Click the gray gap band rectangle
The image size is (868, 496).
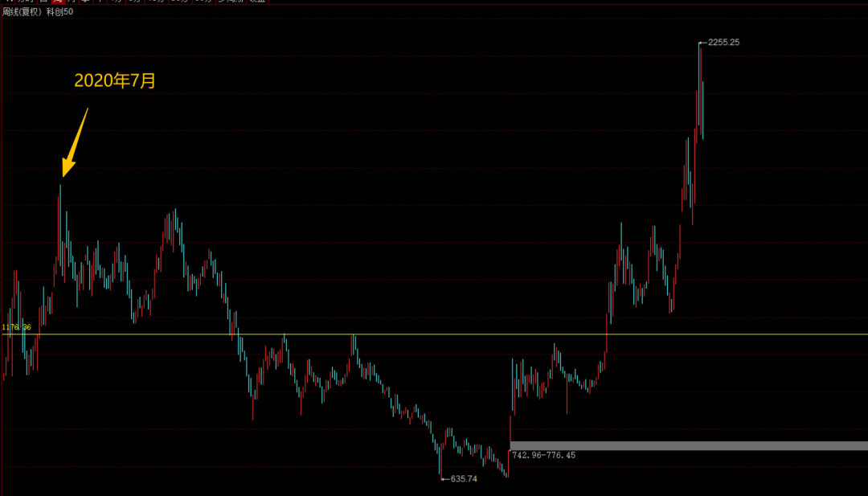pos(689,445)
